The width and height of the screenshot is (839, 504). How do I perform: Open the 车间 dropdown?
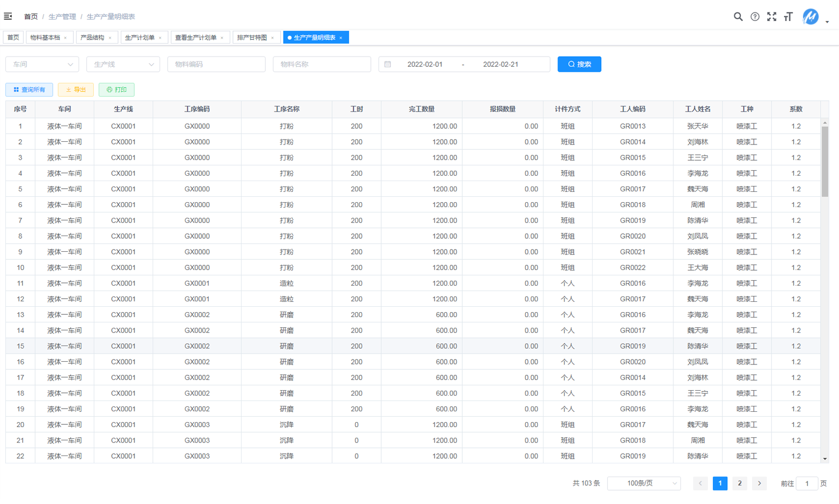click(x=42, y=64)
